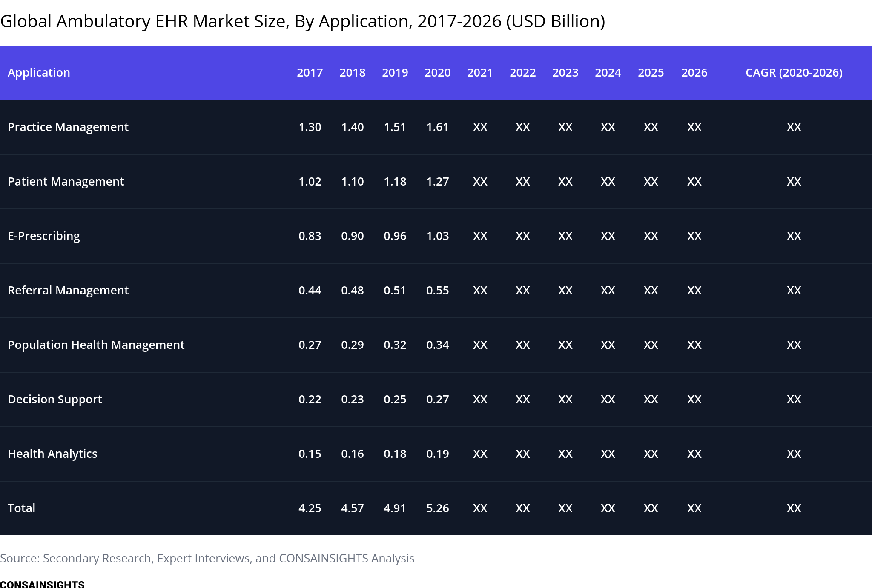
Task: Select the 0.22 Decision Support value
Action: click(x=310, y=400)
